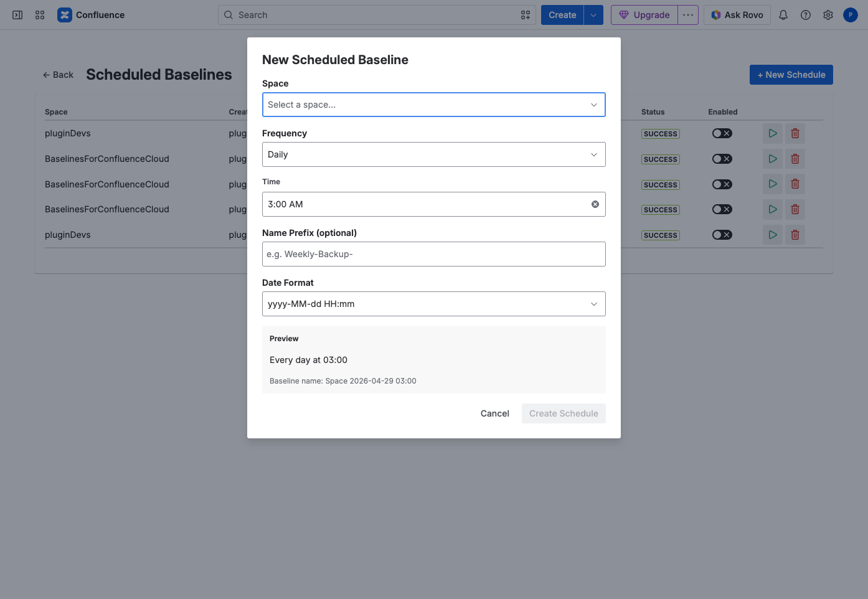This screenshot has width=868, height=599.
Task: Click the Confluence logo
Action: pos(91,15)
